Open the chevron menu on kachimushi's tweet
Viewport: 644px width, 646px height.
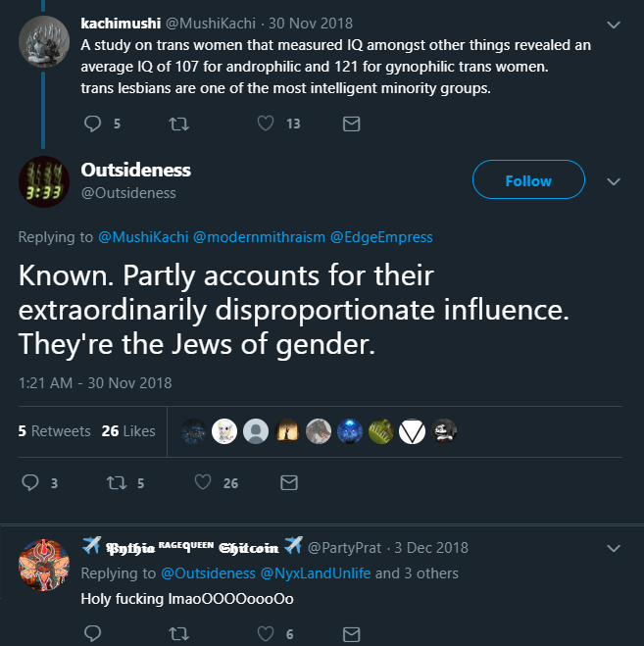pos(614,24)
